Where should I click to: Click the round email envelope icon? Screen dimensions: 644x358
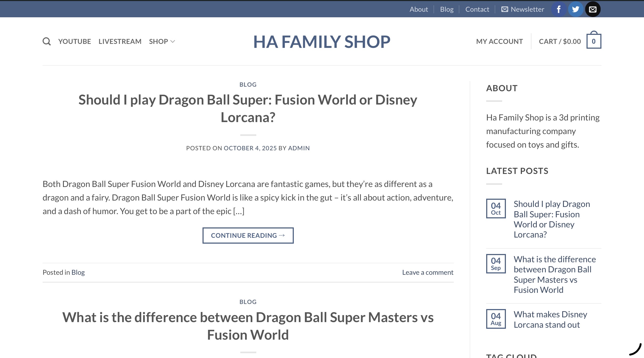(x=593, y=9)
